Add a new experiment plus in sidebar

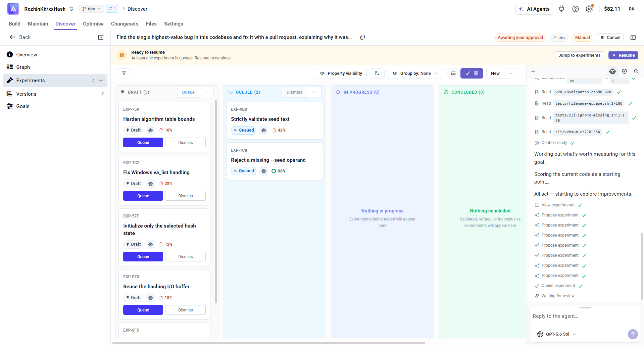coord(101,81)
